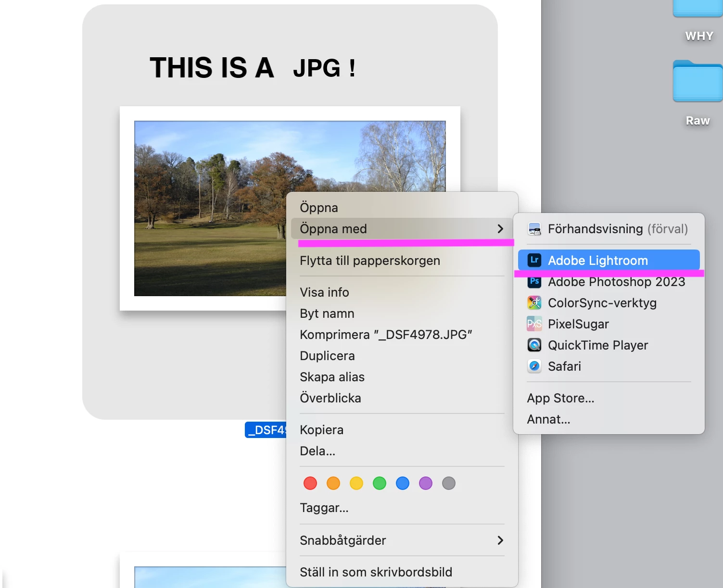Image resolution: width=723 pixels, height=588 pixels.
Task: Choose Överblicka
Action: (402, 398)
